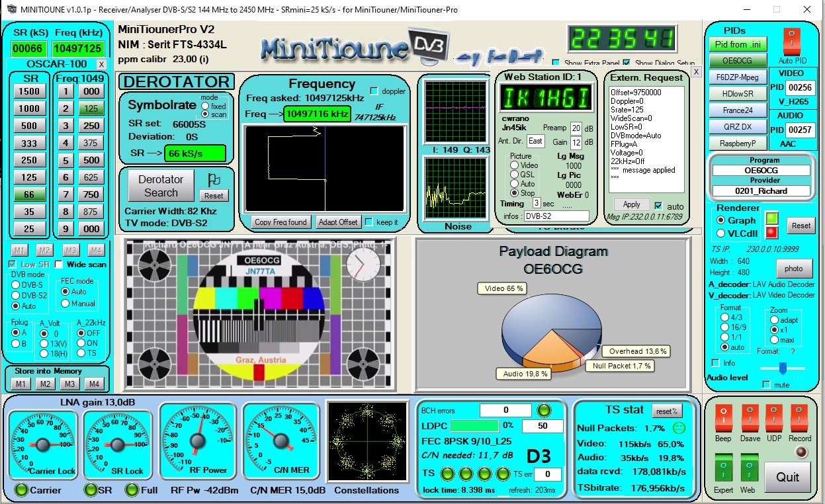Screen dimensions: 825x504
Task: Toggle the green Expert switch
Action: point(723,468)
